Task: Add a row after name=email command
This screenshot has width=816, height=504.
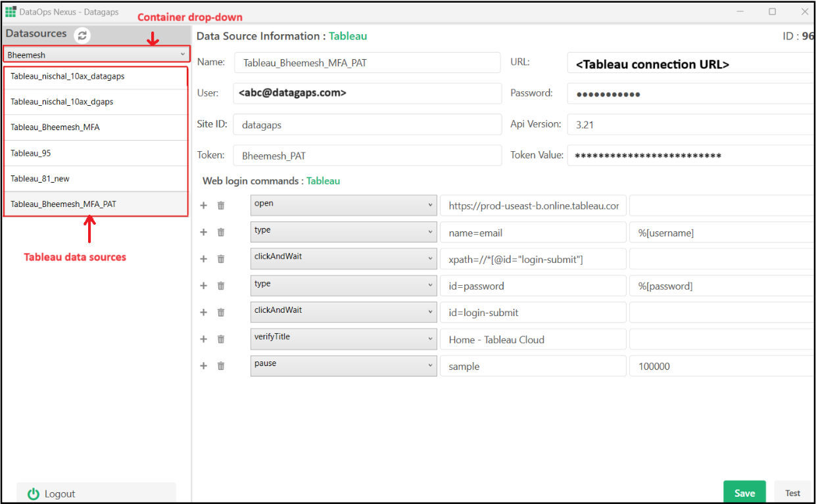Action: point(204,232)
